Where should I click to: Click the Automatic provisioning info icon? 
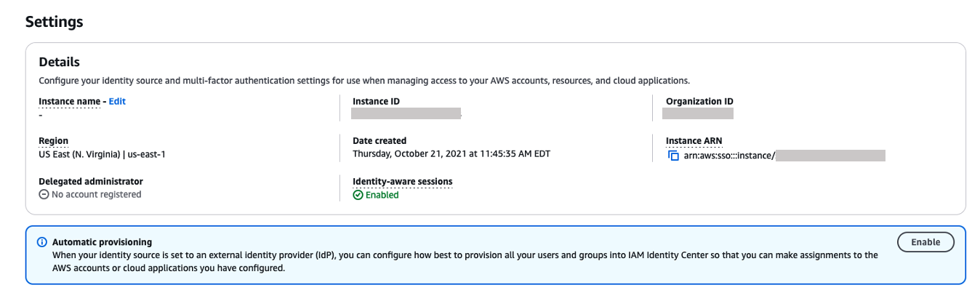click(x=42, y=242)
